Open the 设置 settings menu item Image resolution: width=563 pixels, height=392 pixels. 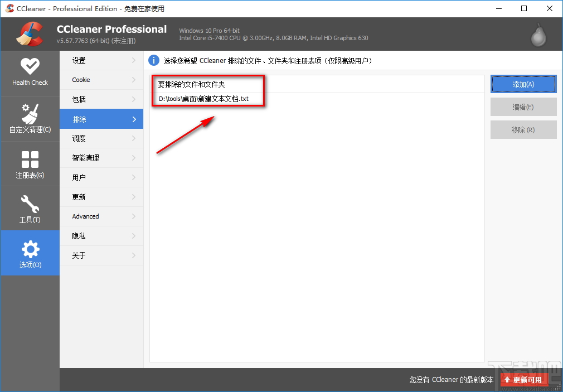coord(101,60)
